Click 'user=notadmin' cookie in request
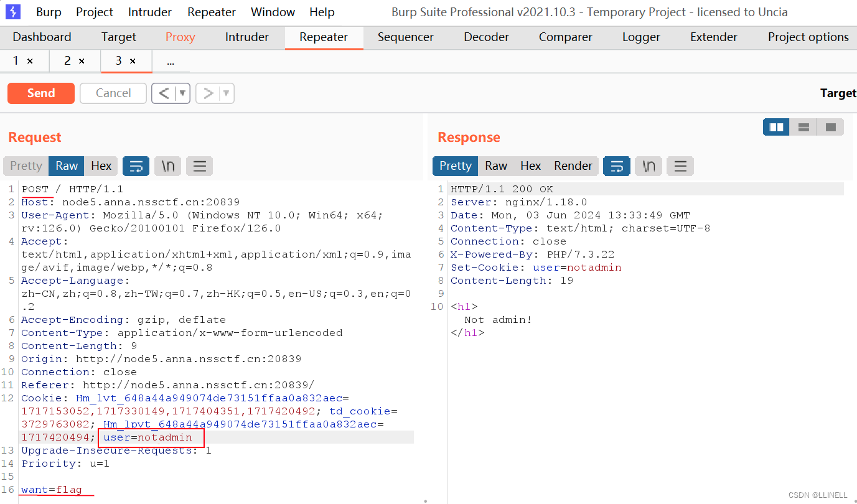857x504 pixels. pyautogui.click(x=148, y=437)
